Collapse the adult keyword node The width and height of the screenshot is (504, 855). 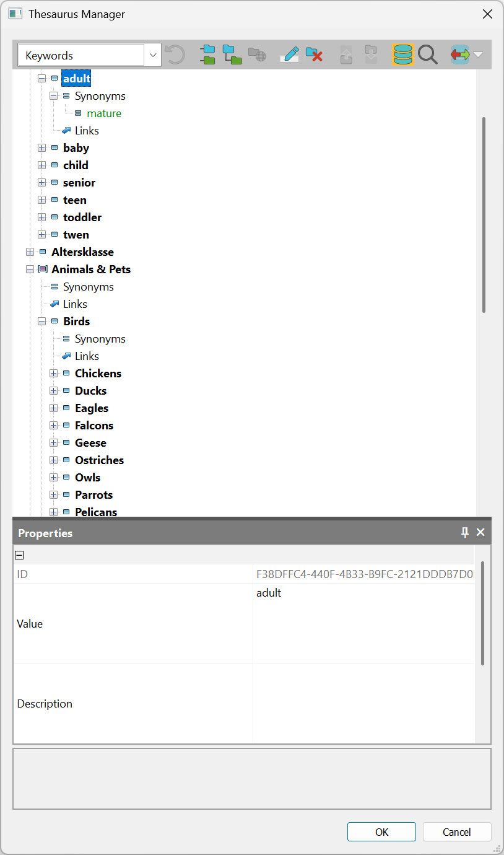pos(42,79)
